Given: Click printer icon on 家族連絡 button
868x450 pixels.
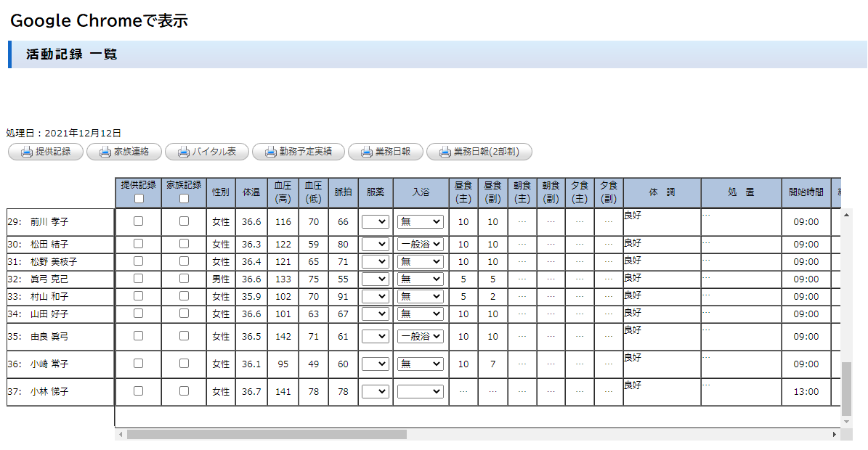Looking at the screenshot, I should (105, 152).
